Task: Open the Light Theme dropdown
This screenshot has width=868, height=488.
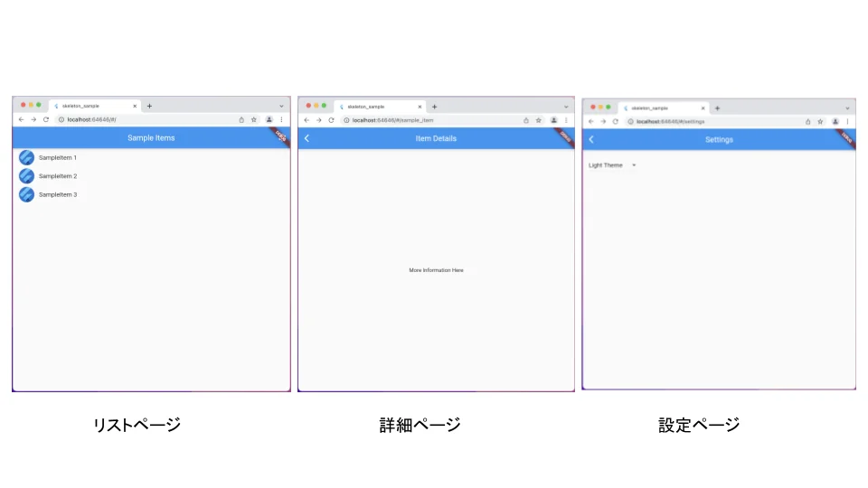Action: coord(612,165)
